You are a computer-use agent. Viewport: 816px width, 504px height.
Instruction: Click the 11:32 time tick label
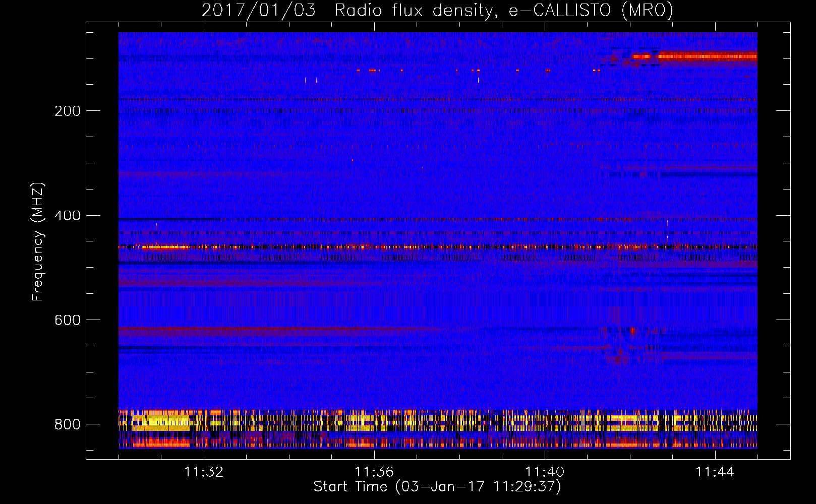click(x=204, y=472)
